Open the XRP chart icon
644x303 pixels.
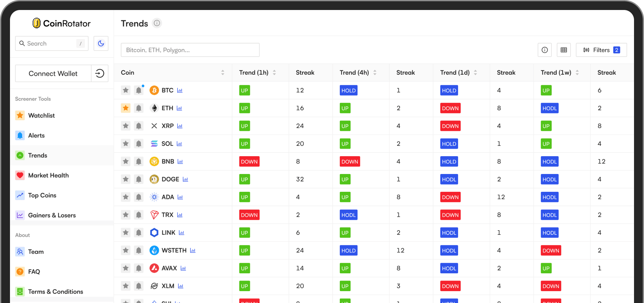point(180,126)
